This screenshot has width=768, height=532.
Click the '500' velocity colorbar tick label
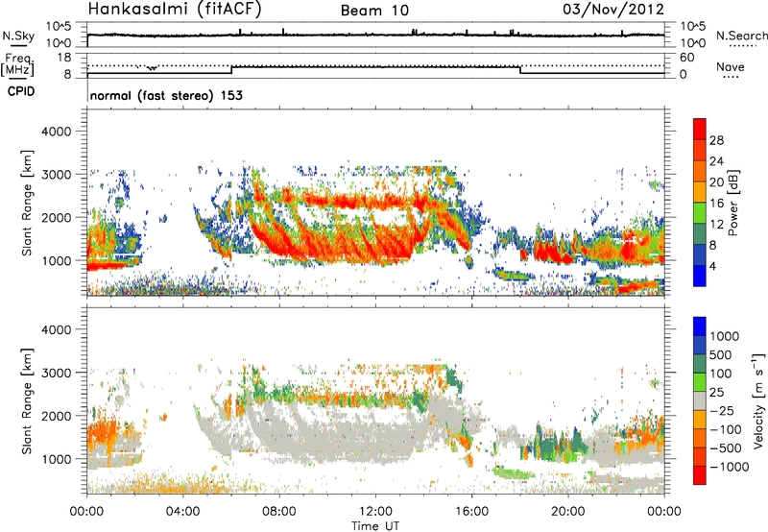point(721,354)
